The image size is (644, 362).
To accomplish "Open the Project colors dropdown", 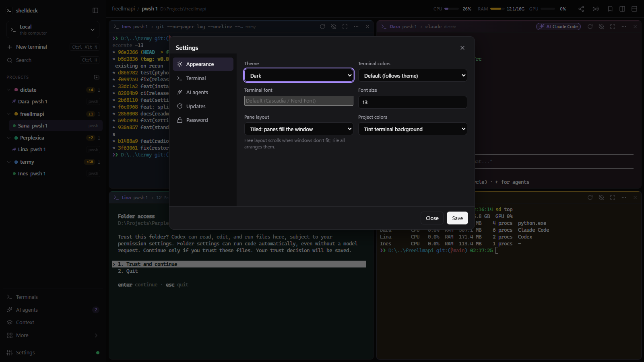I will coord(413,129).
